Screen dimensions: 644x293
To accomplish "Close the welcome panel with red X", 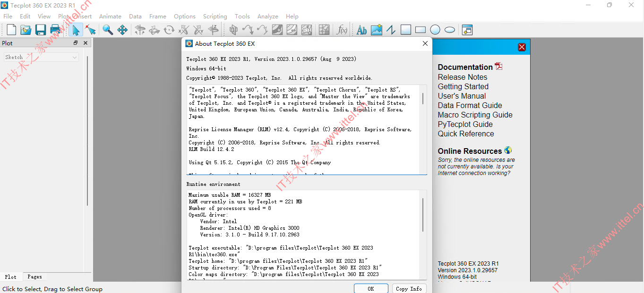I will tap(522, 47).
